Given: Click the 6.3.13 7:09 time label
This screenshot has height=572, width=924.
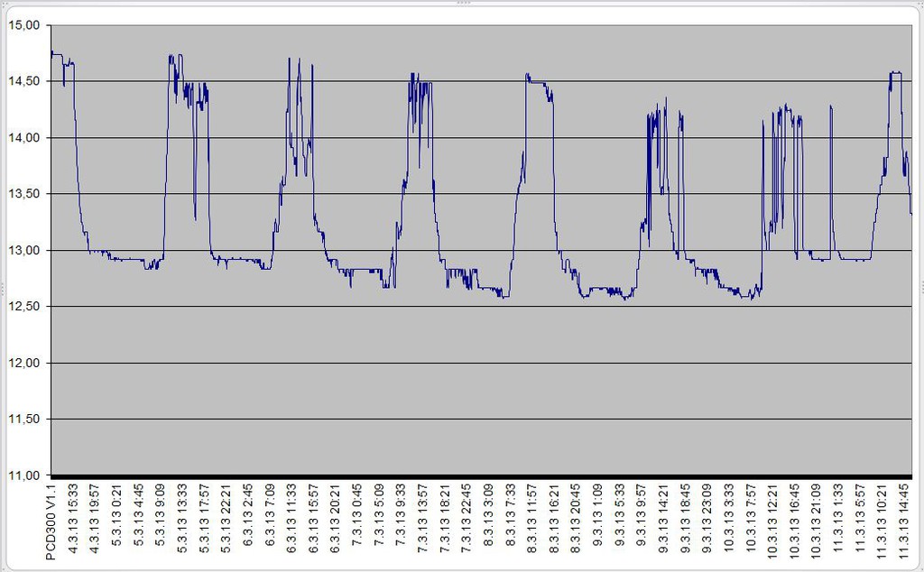Looking at the screenshot, I should coord(269,515).
